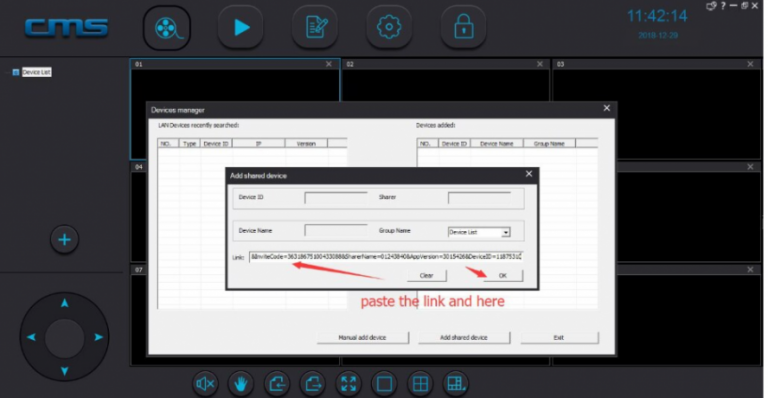Click the mute speaker icon in bottom toolbar
Image resolution: width=768 pixels, height=398 pixels.
205,384
